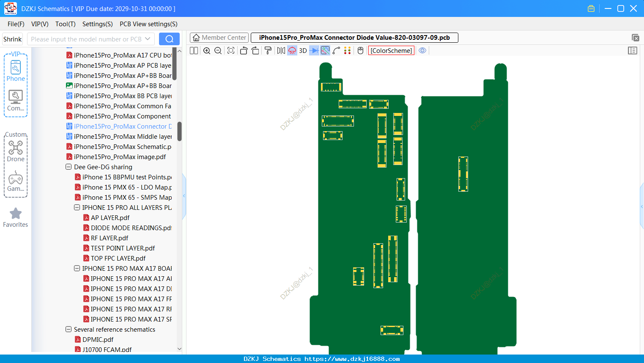Switch to 3D view
The image size is (644, 363).
[x=303, y=51]
